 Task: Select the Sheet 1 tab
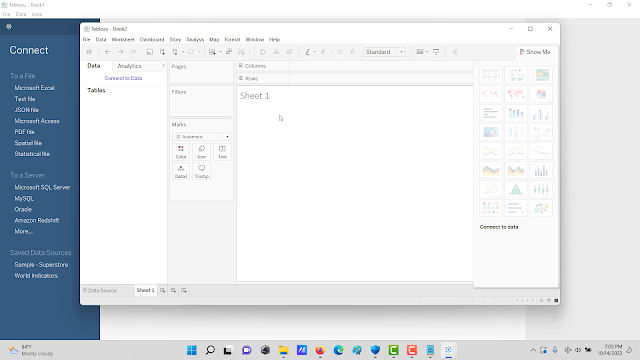(145, 290)
